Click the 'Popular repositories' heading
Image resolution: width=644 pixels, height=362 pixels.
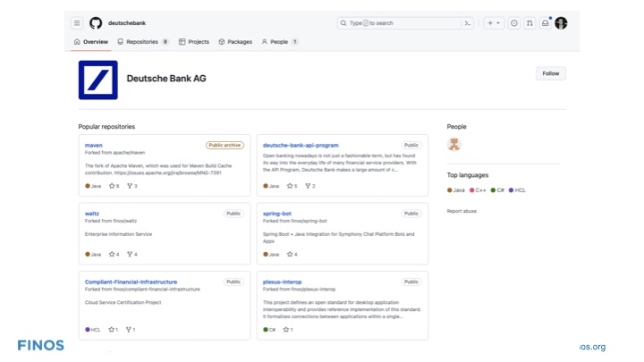[106, 126]
